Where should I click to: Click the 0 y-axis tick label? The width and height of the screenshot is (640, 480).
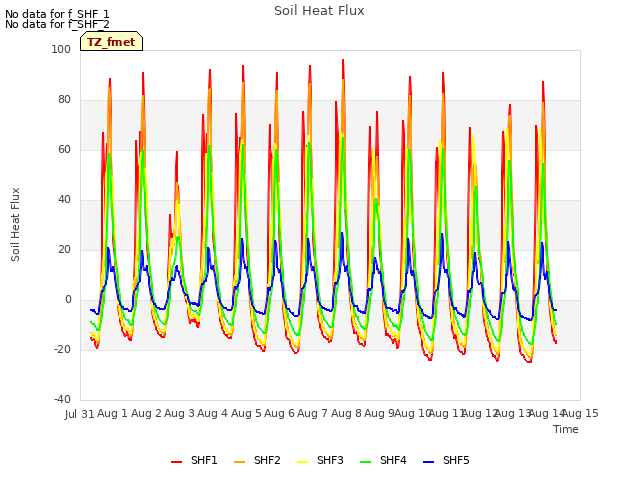[68, 300]
